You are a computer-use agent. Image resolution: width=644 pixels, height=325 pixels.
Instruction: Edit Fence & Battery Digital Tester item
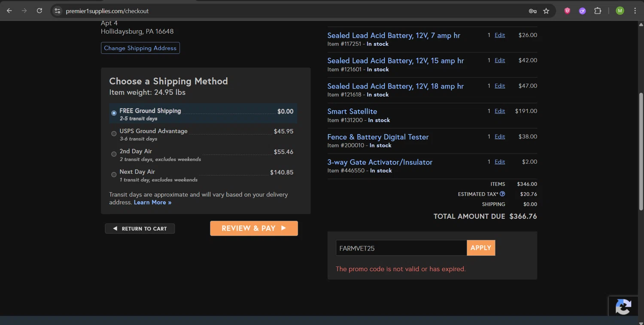coord(500,136)
